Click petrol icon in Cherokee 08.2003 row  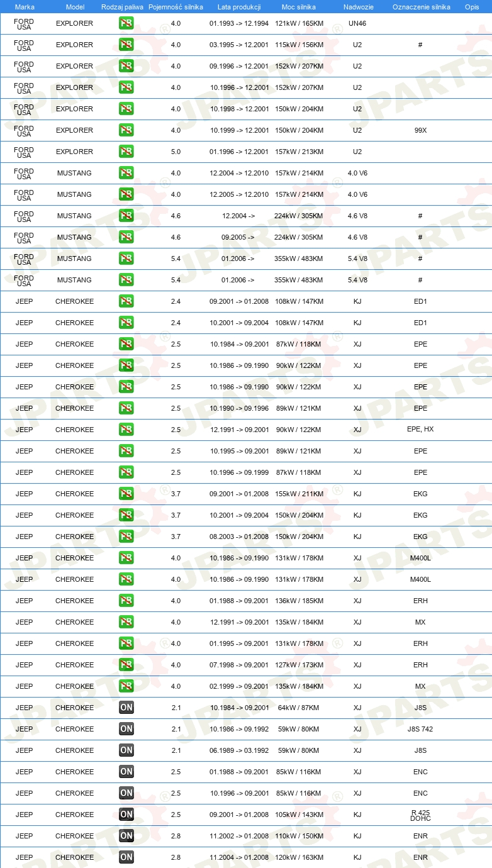(x=126, y=537)
